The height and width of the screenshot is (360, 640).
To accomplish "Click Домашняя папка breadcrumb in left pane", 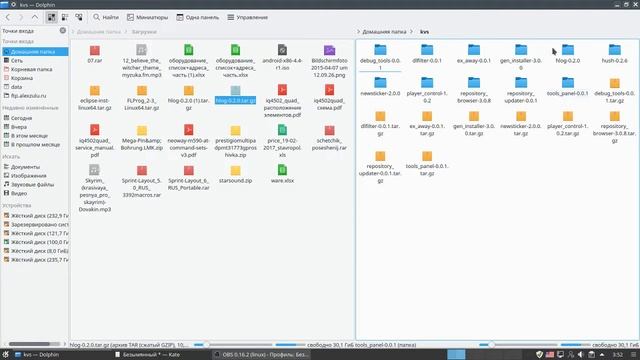I will pyautogui.click(x=99, y=31).
